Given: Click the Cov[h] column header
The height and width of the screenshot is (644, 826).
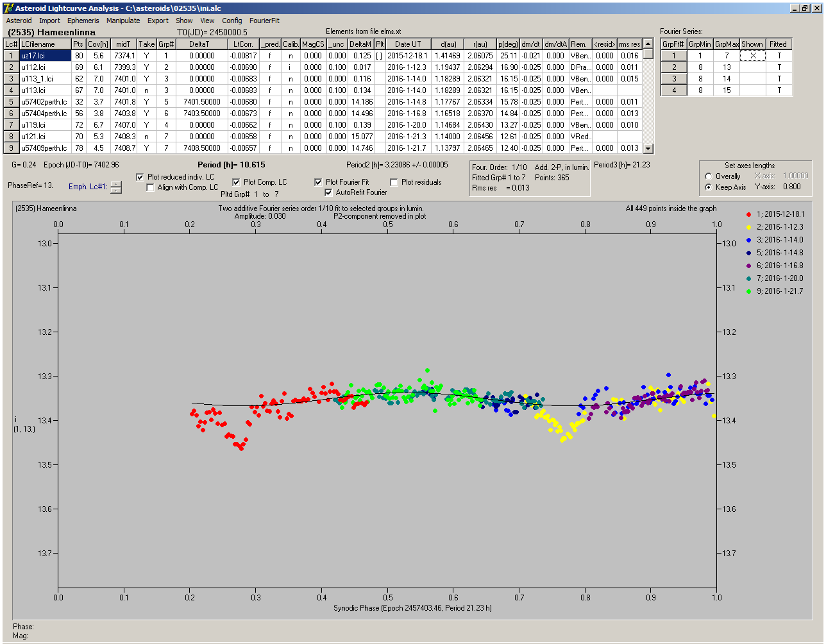Looking at the screenshot, I should 98,44.
